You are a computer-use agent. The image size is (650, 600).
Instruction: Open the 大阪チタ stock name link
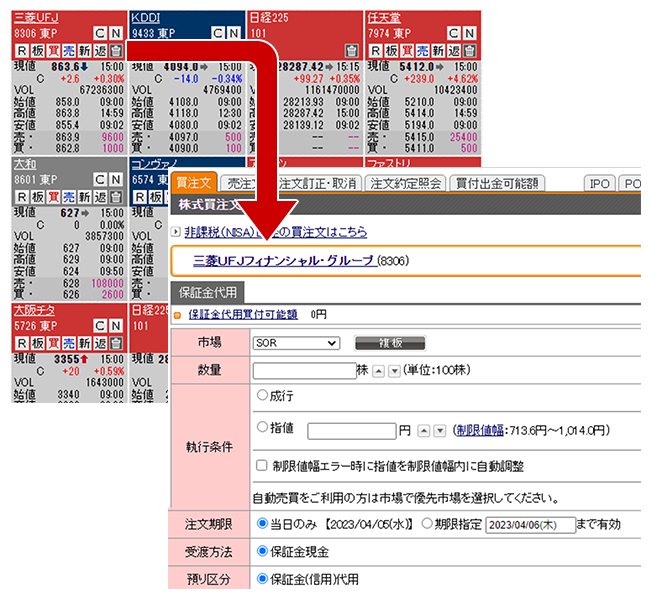(x=34, y=310)
